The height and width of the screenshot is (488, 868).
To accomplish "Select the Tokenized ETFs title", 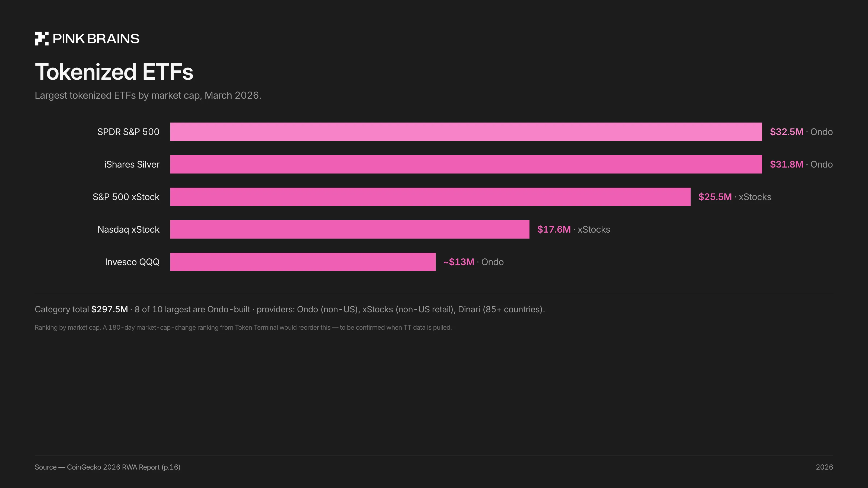I will [x=114, y=72].
